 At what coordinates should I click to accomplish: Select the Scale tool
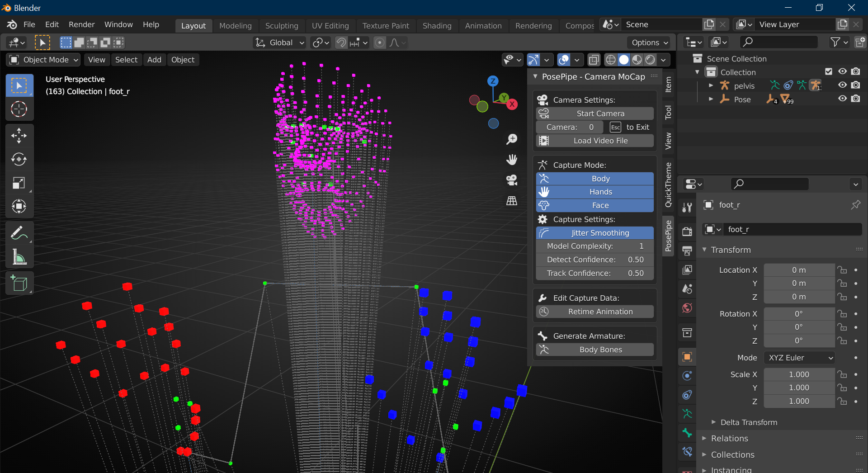pos(19,183)
